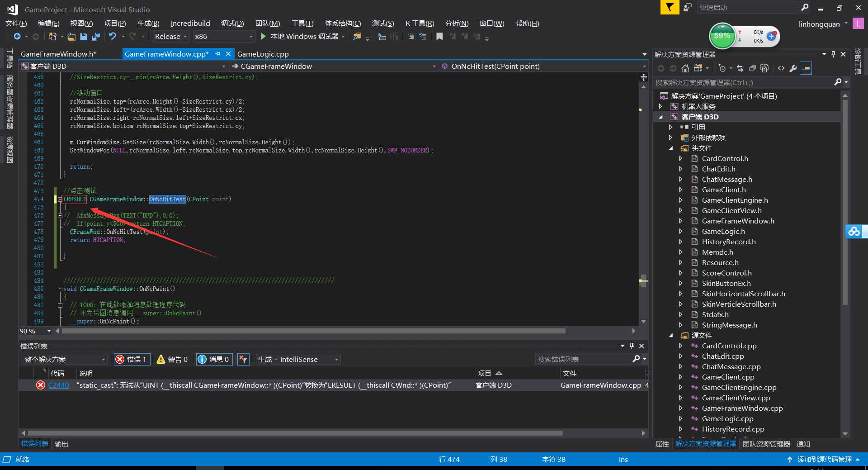Collapse the 源文件 folder node
This screenshot has width=868, height=470.
pos(670,335)
